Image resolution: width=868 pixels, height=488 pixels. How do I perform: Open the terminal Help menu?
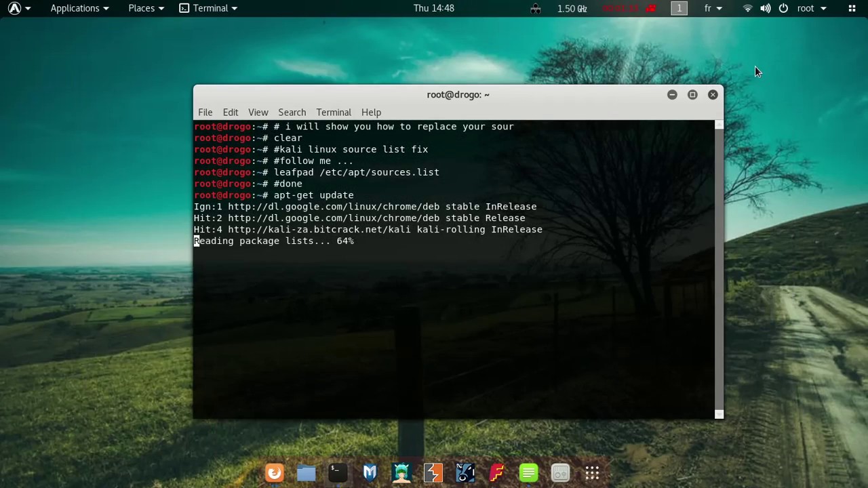371,113
